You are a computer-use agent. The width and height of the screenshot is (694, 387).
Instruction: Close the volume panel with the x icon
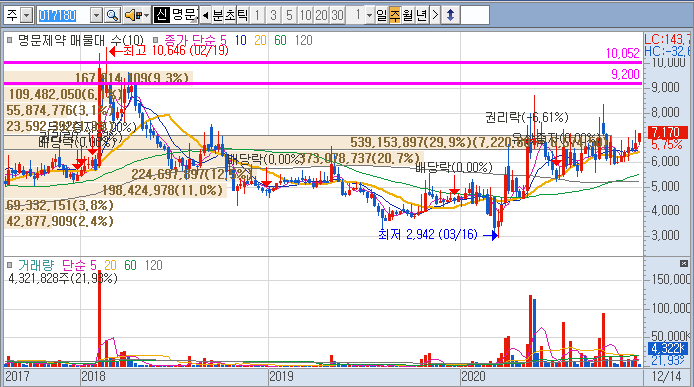(x=684, y=264)
